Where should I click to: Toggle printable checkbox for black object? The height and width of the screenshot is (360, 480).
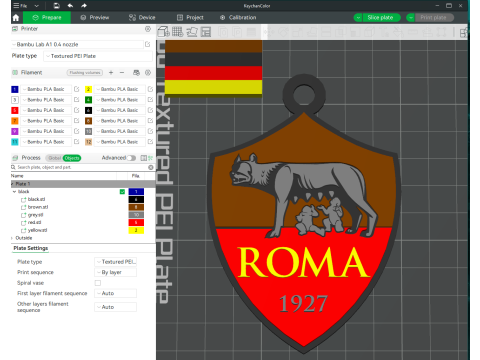tap(122, 192)
